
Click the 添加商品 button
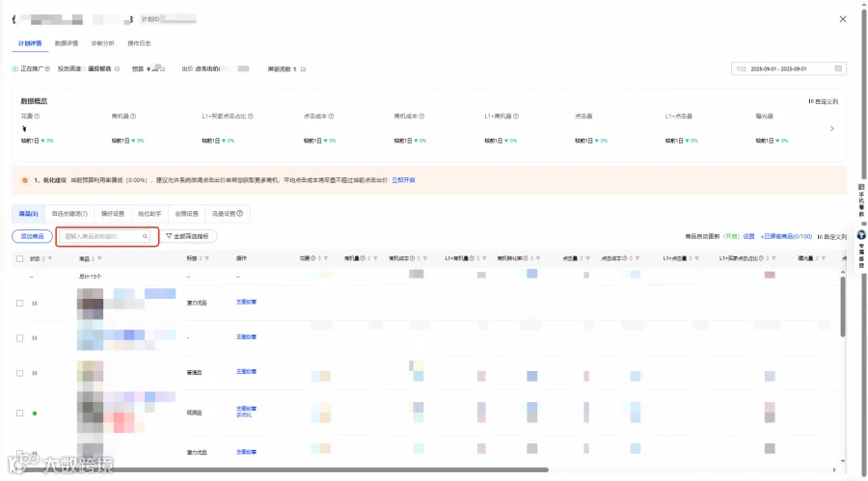pos(32,236)
